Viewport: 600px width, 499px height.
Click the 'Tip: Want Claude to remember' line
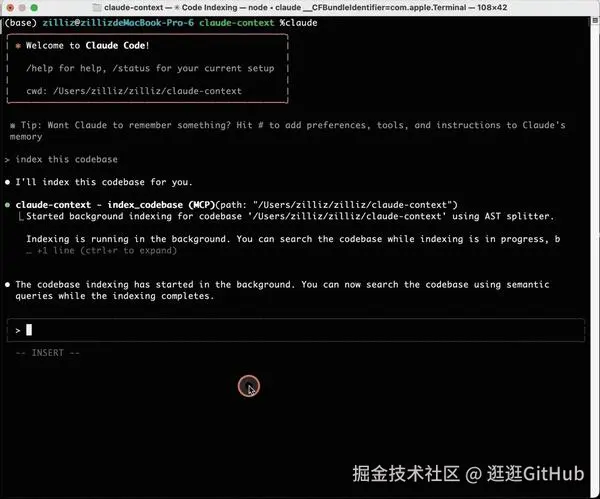[287, 131]
